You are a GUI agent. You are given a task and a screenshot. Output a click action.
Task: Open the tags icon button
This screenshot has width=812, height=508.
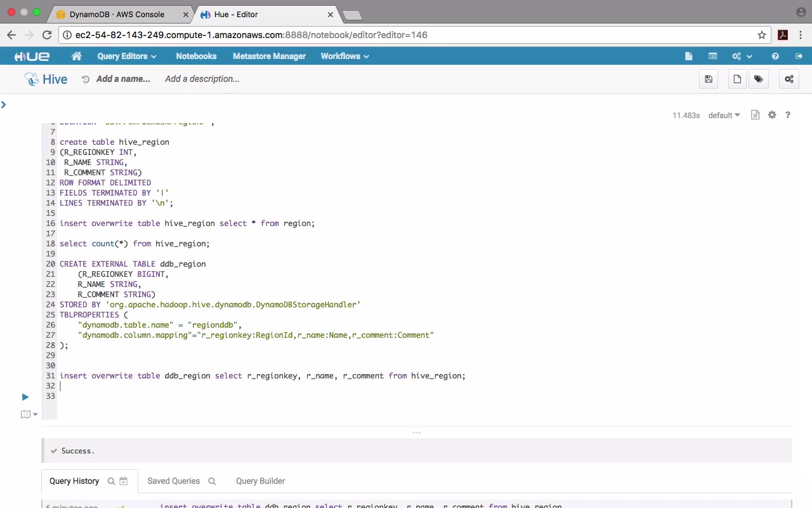point(759,79)
